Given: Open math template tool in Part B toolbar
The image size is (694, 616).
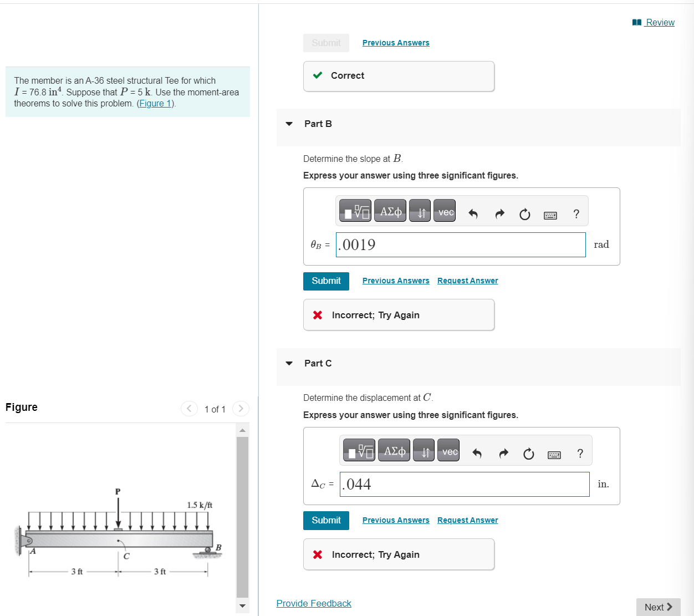Looking at the screenshot, I should pos(355,211).
